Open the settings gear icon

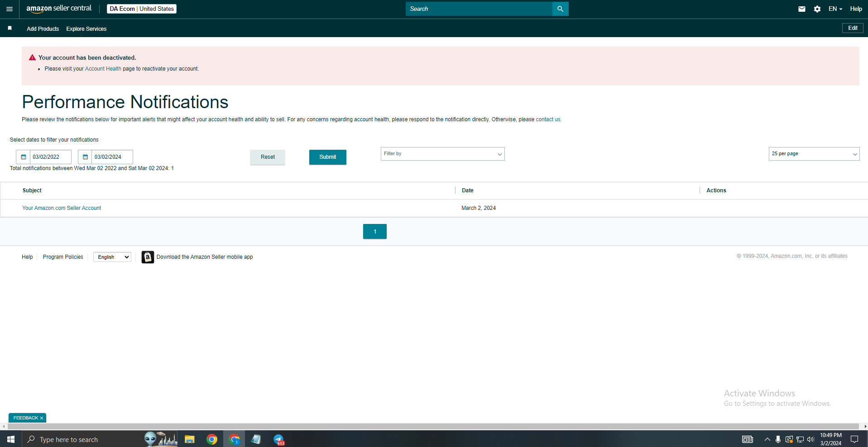coord(817,9)
